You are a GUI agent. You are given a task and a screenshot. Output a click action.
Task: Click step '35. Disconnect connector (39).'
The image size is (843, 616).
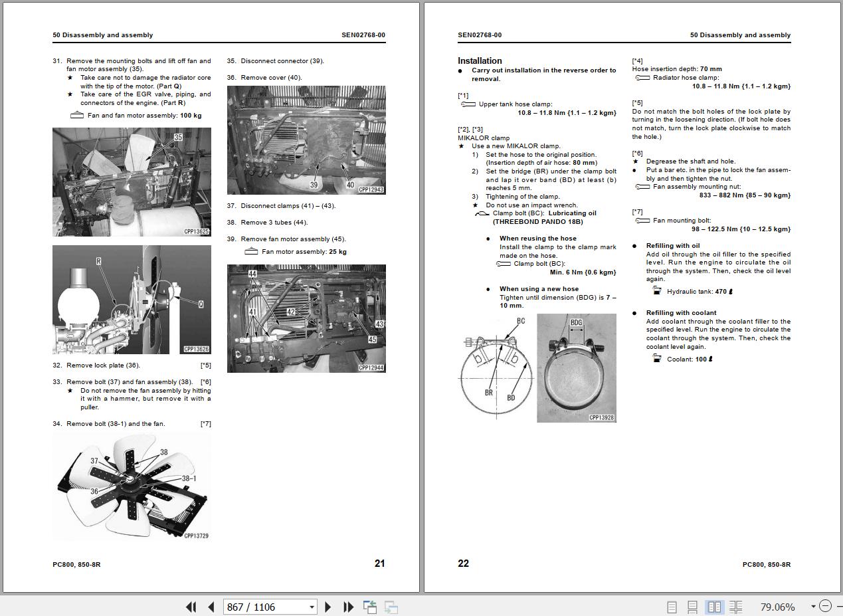point(276,61)
